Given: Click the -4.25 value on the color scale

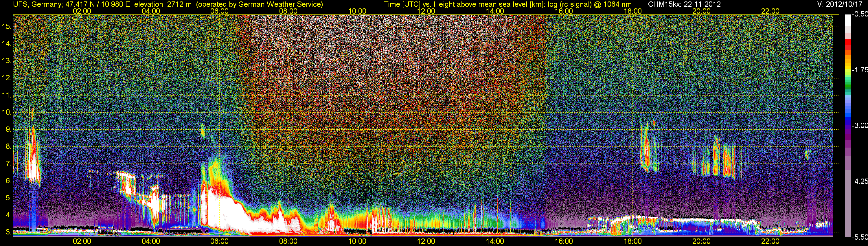Looking at the screenshot, I should point(860,181).
